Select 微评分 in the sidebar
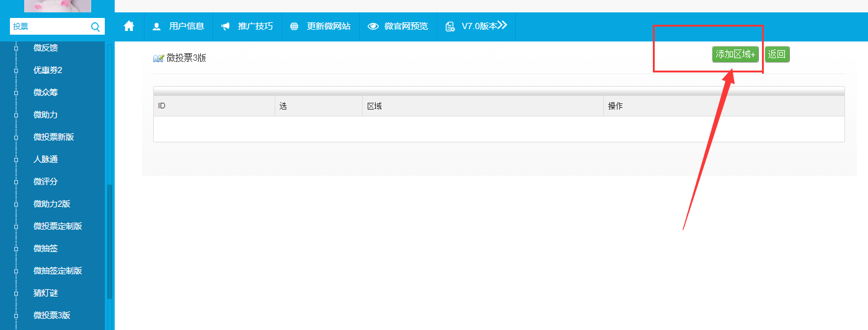The height and width of the screenshot is (330, 868). [46, 181]
